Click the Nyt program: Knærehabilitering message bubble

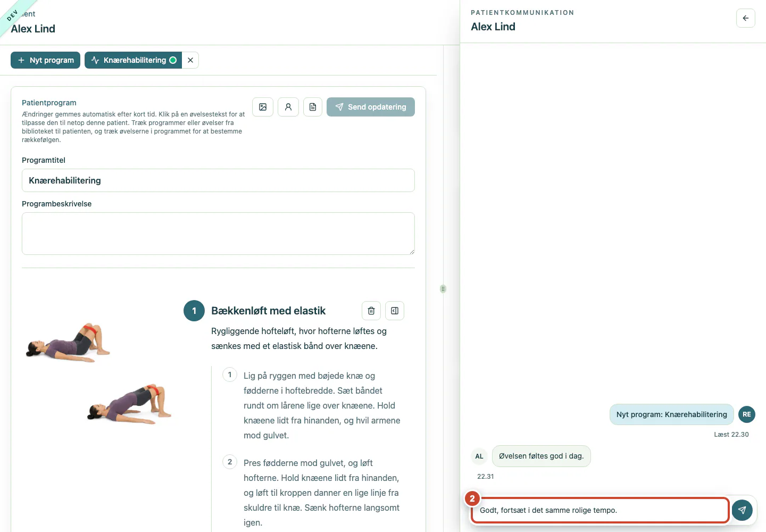[x=672, y=414]
